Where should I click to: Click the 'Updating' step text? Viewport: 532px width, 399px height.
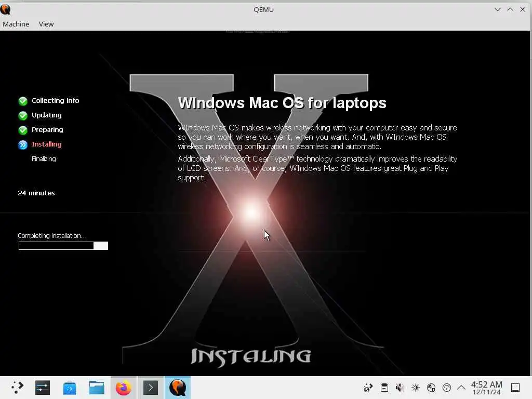coord(46,115)
